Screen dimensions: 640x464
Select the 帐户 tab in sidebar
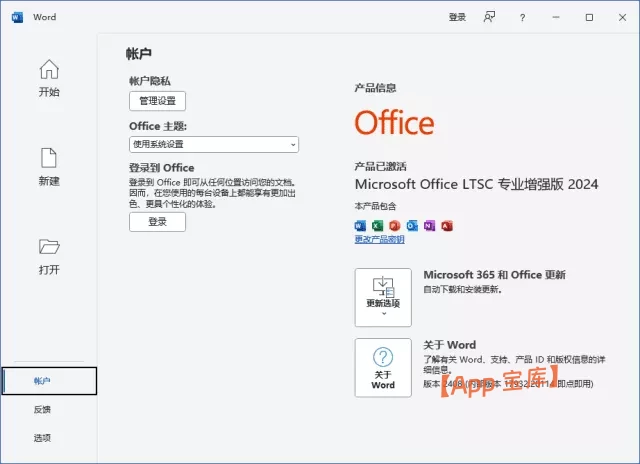(x=49, y=381)
